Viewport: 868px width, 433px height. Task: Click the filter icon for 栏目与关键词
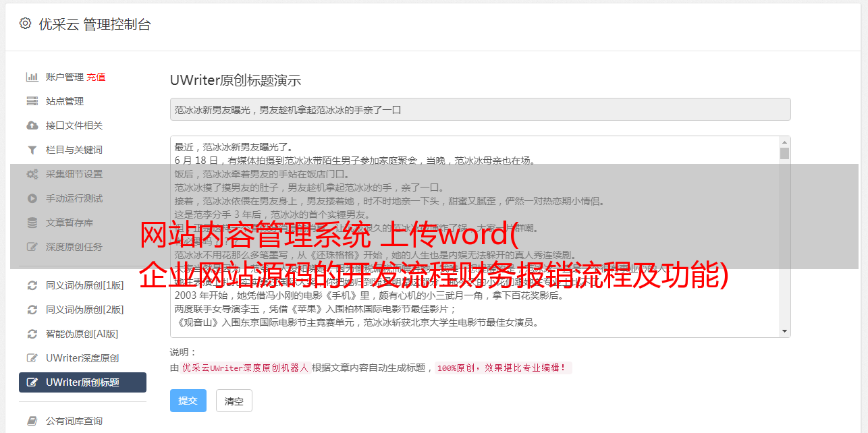32,150
